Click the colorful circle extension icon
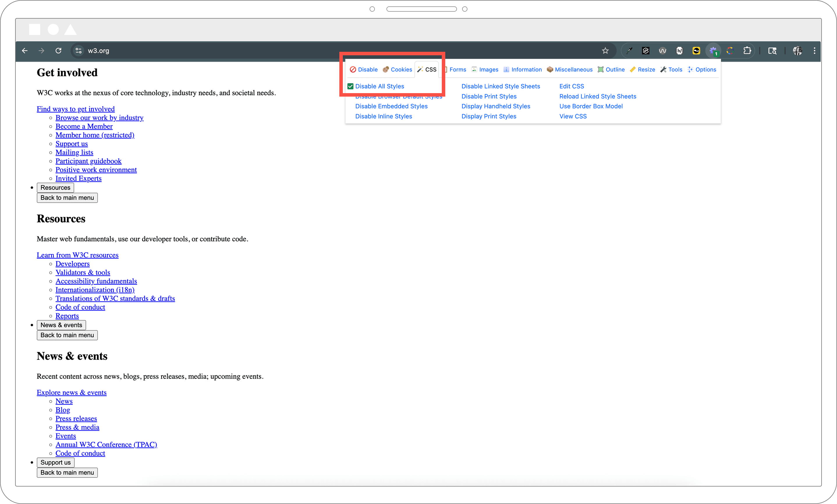The width and height of the screenshot is (837, 504). [x=730, y=51]
